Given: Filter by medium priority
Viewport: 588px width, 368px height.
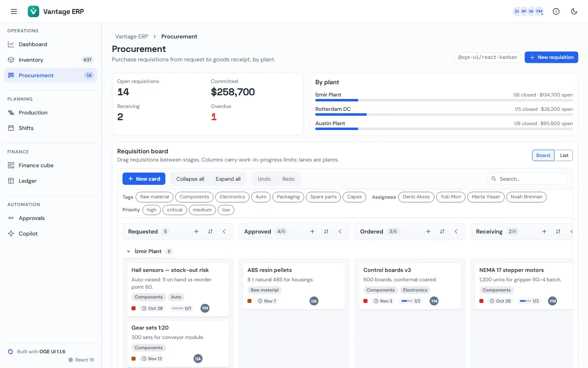Looking at the screenshot, I should pyautogui.click(x=202, y=210).
